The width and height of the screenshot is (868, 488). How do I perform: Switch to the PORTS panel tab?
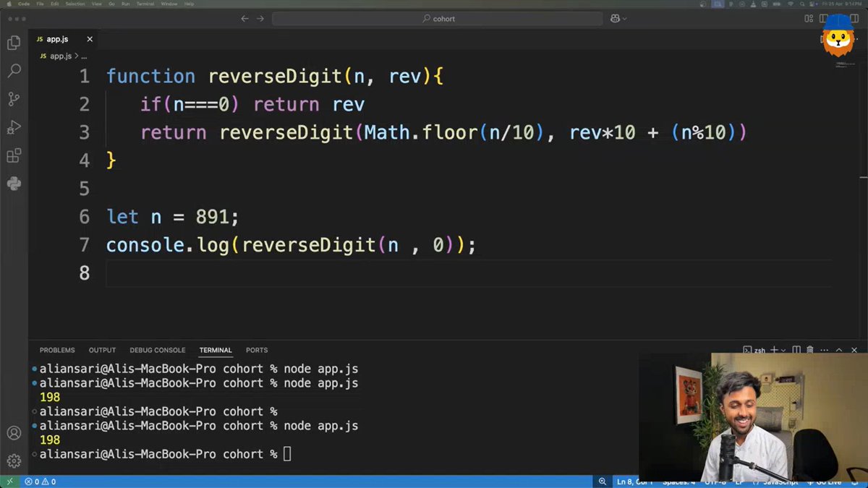257,350
